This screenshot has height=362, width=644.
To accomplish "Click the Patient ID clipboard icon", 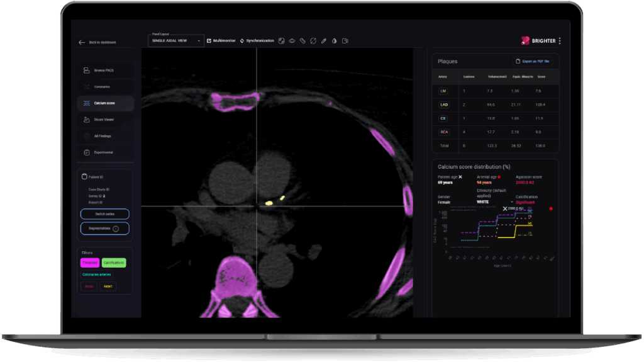I will (84, 176).
